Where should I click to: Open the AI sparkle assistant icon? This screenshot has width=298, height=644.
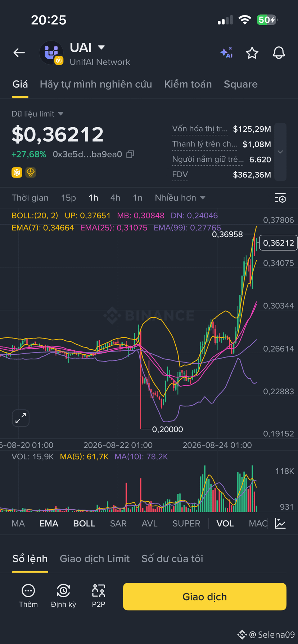(x=226, y=53)
